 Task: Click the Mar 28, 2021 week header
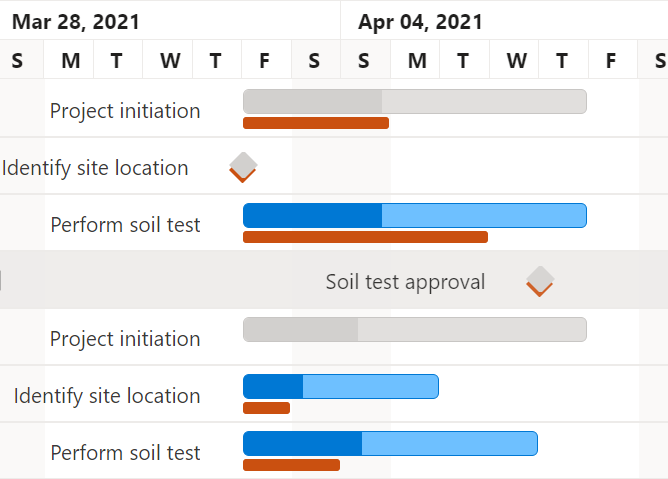click(x=76, y=22)
